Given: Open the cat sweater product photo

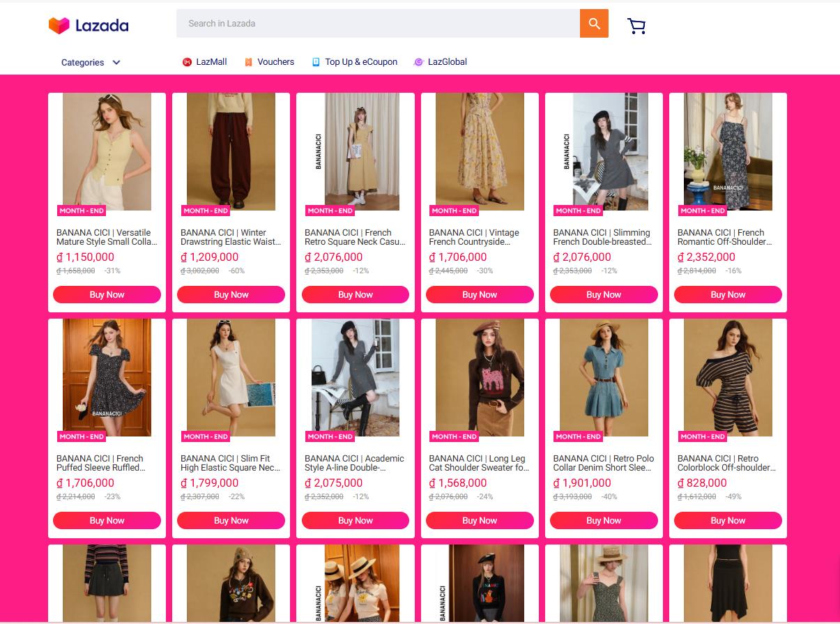Looking at the screenshot, I should 480,378.
